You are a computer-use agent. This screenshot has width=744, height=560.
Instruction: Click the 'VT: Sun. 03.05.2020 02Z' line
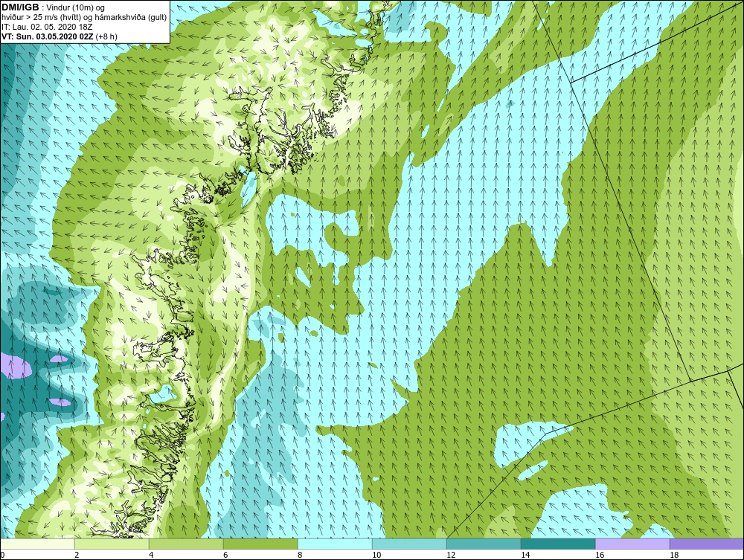point(48,36)
